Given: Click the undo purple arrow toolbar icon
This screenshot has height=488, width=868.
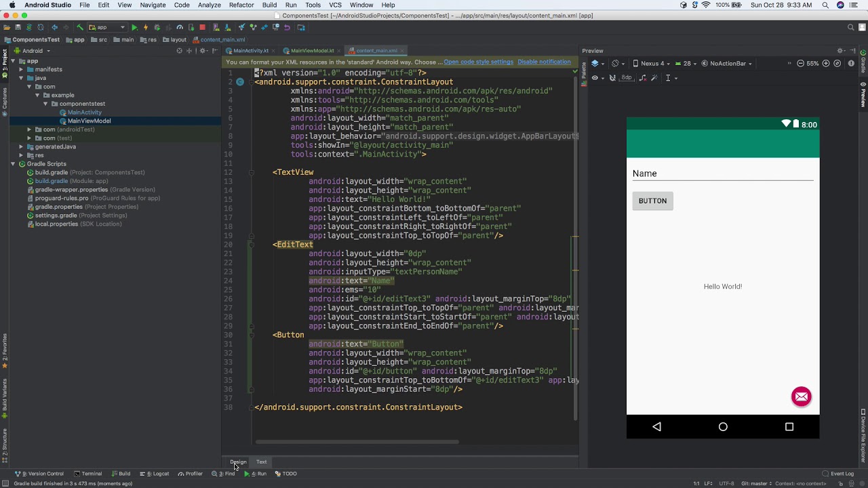Looking at the screenshot, I should [x=288, y=27].
